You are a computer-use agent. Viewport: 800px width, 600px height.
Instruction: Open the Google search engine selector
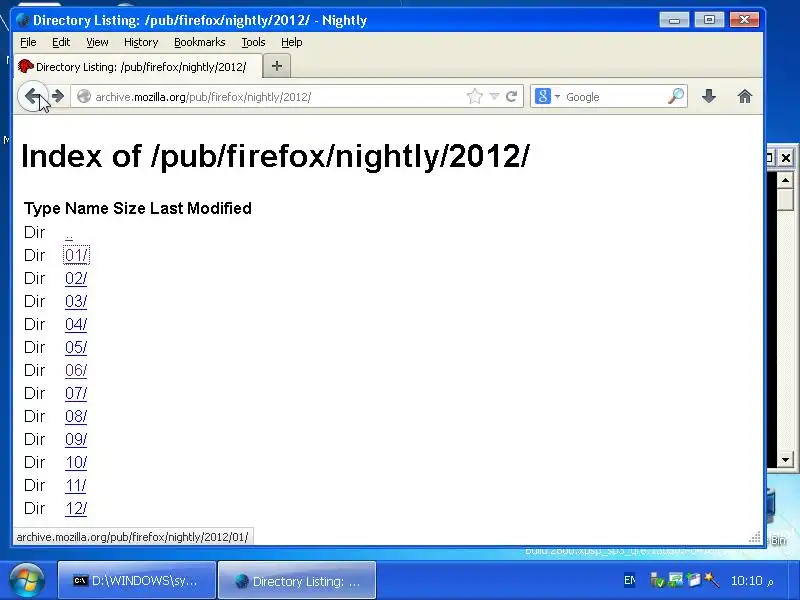(547, 96)
